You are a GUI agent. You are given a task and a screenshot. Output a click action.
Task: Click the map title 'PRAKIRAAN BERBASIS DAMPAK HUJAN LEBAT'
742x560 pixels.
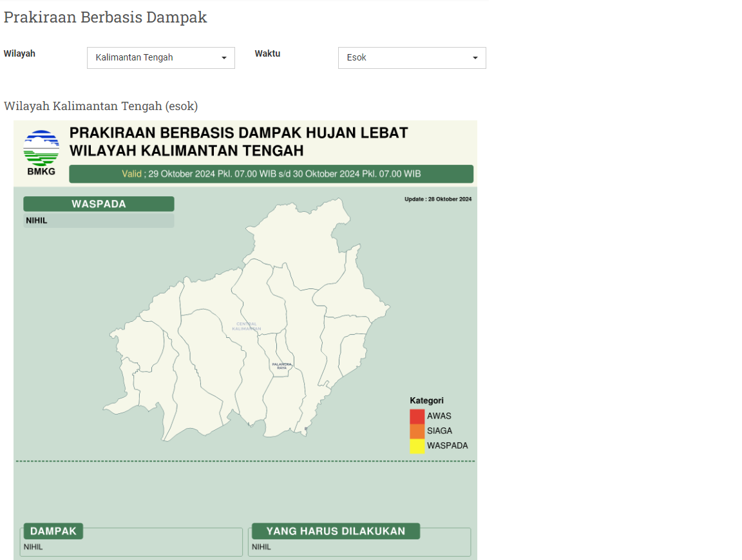[x=238, y=133]
